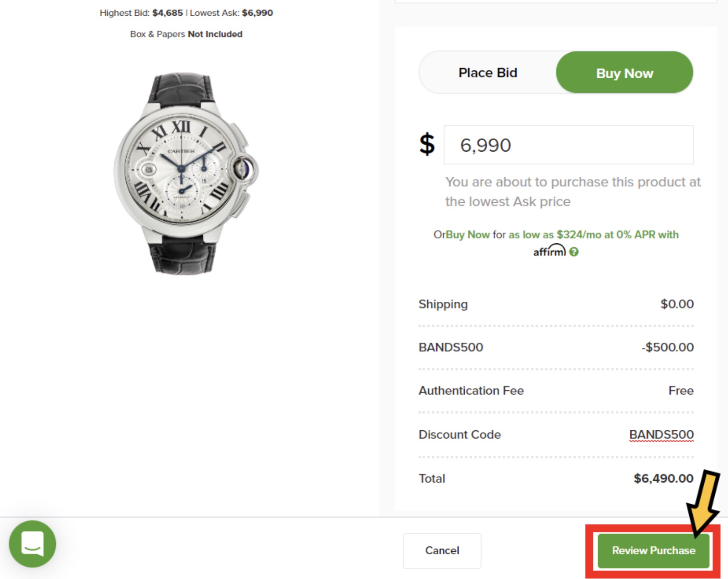Click the large dollar sign symbol
Viewport: 728px width, 579px height.
427,145
